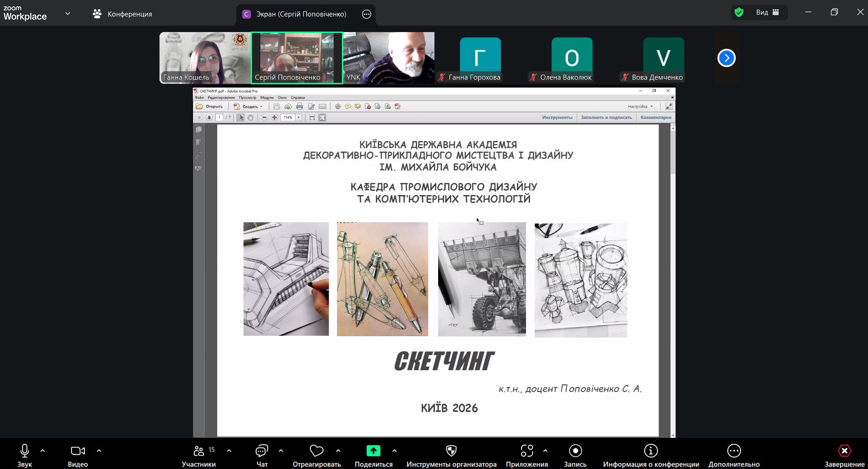Open Инструменты организатора shield icon
Viewport: 868px width, 469px height.
451,451
